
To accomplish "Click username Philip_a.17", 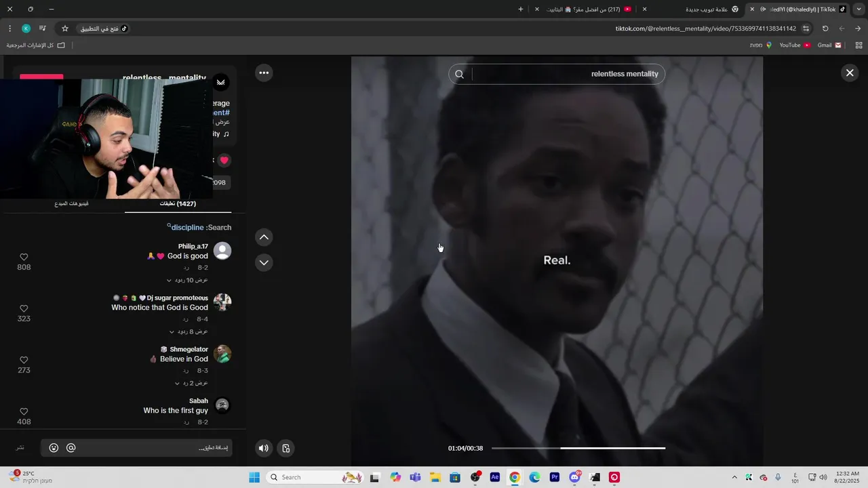I will click(x=193, y=246).
